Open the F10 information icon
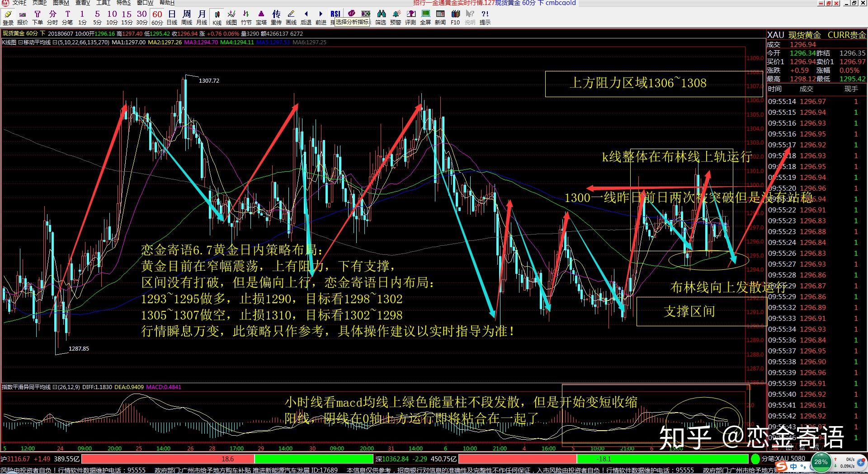Viewport: 868px width, 474px height. [x=455, y=18]
